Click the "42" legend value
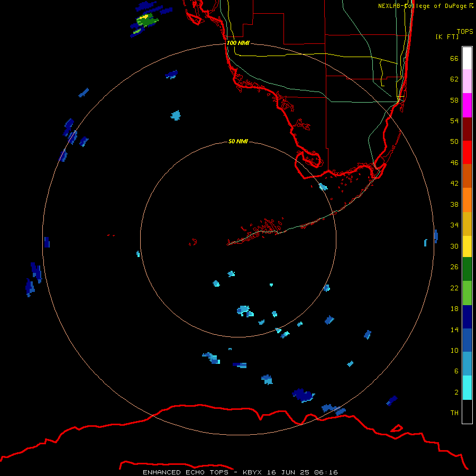476x476 pixels. (454, 184)
